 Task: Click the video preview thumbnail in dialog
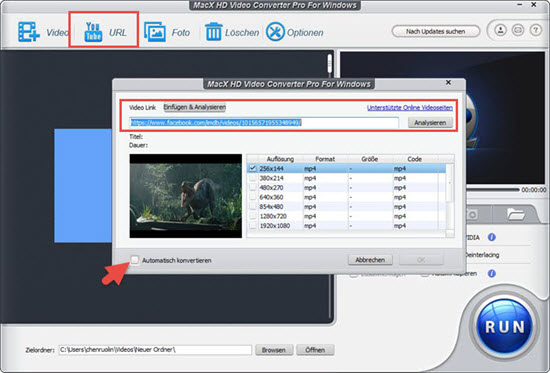[x=186, y=196]
